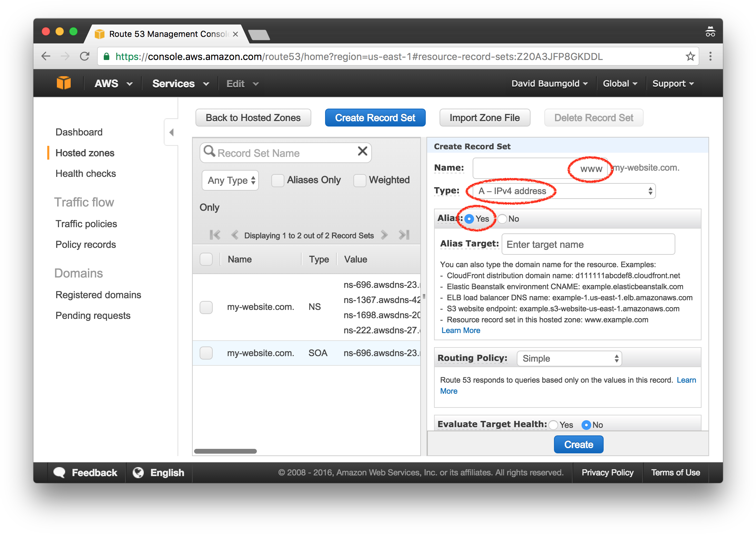Open Dashboard in the sidebar

[x=79, y=132]
